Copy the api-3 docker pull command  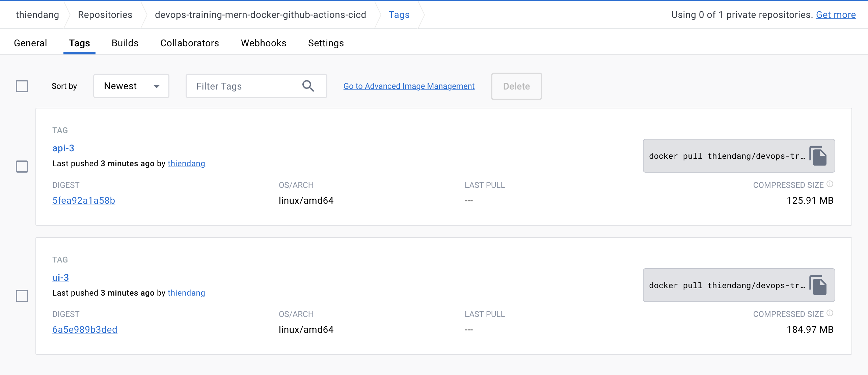818,156
